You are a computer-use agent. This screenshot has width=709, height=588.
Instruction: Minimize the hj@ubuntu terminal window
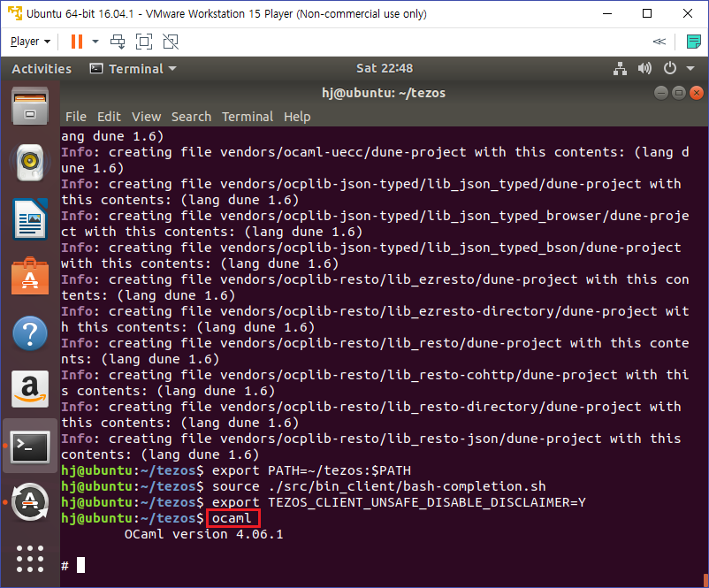[660, 93]
